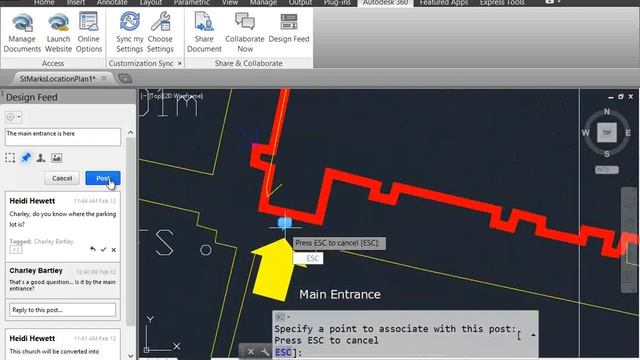Open Online Options
This screenshot has width=640, height=360.
click(89, 33)
